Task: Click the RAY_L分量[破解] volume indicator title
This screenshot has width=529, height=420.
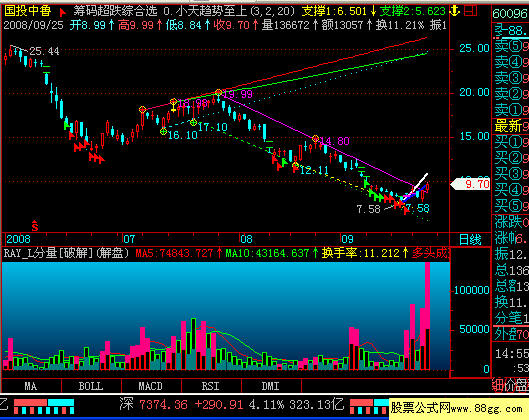Action: click(49, 253)
